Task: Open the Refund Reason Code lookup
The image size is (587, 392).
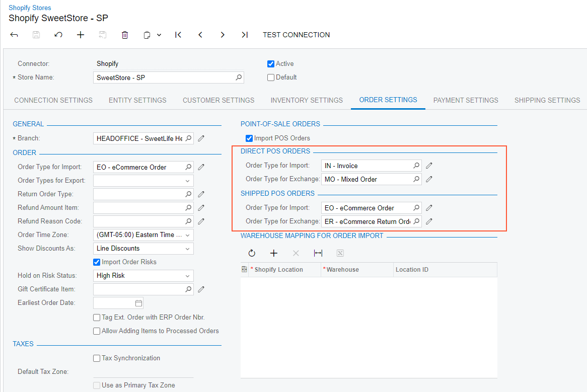Action: [188, 221]
